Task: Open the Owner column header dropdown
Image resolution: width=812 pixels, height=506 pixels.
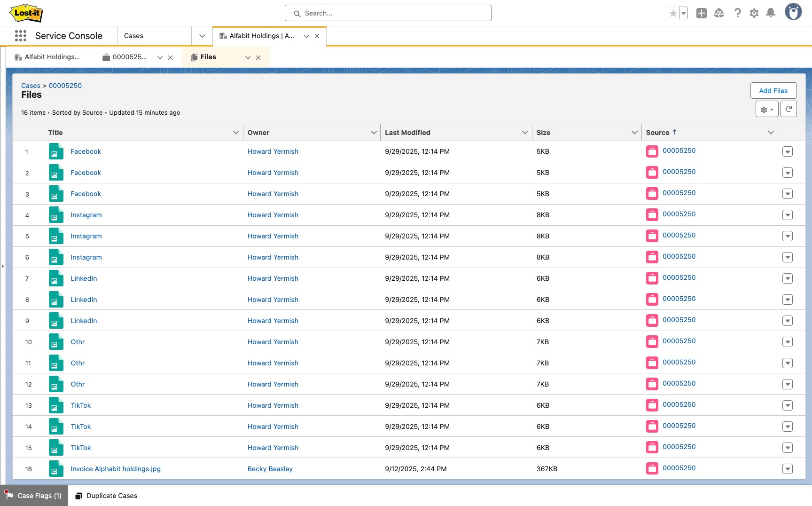Action: [x=374, y=132]
